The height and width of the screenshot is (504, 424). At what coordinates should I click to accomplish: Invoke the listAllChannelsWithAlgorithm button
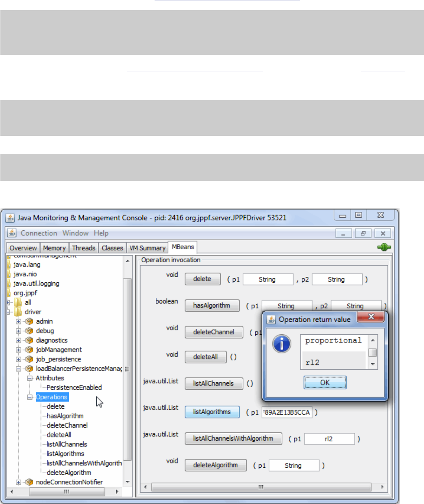point(233,438)
